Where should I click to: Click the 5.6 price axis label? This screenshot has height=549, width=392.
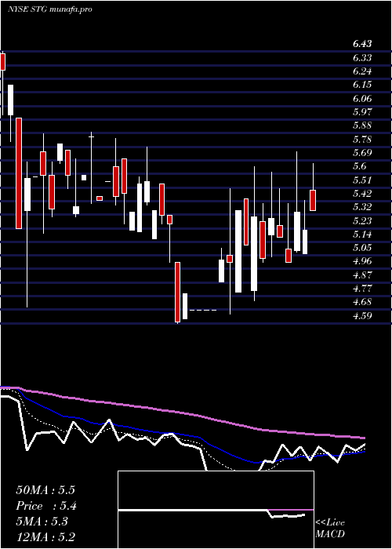[359, 166]
